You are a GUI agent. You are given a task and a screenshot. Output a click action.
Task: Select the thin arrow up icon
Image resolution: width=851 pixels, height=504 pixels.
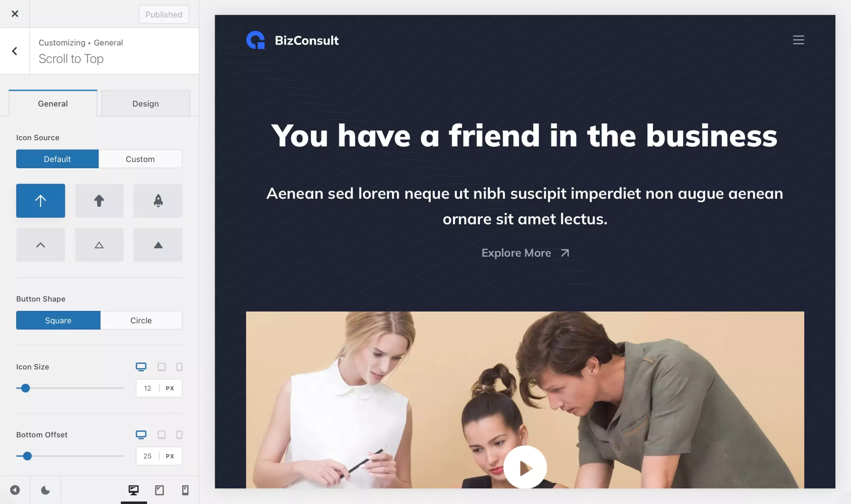(x=41, y=201)
